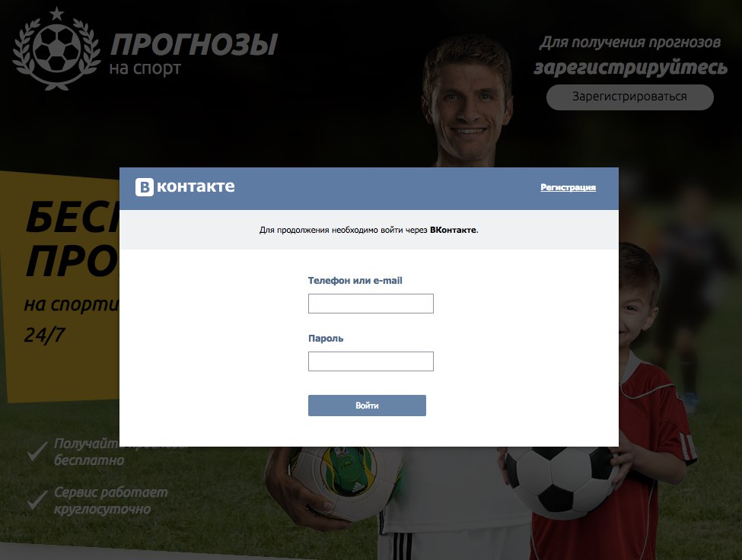Open the 'Регистрация' link in VK header
This screenshot has width=742, height=560.
(568, 187)
